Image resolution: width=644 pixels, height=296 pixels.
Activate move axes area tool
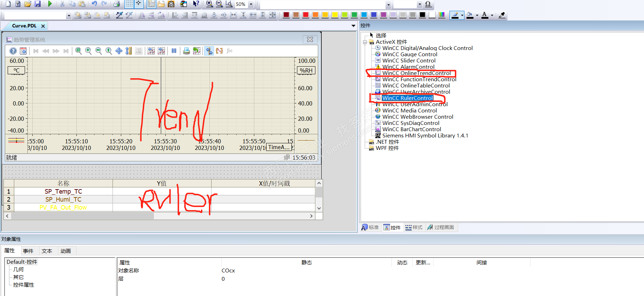pos(129,51)
